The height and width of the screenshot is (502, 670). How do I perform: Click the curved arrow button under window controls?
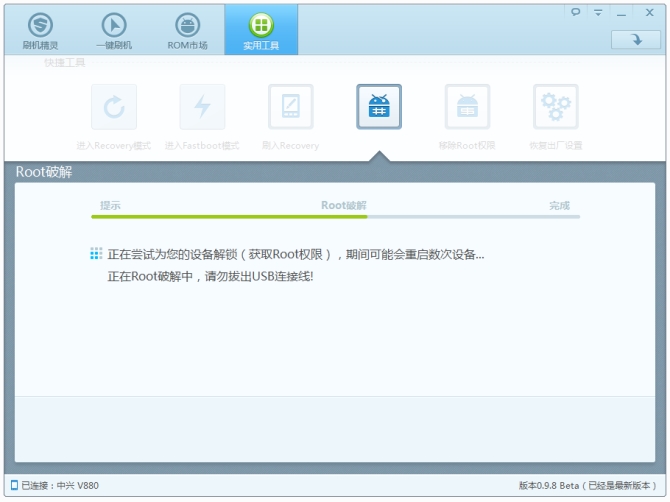click(636, 40)
